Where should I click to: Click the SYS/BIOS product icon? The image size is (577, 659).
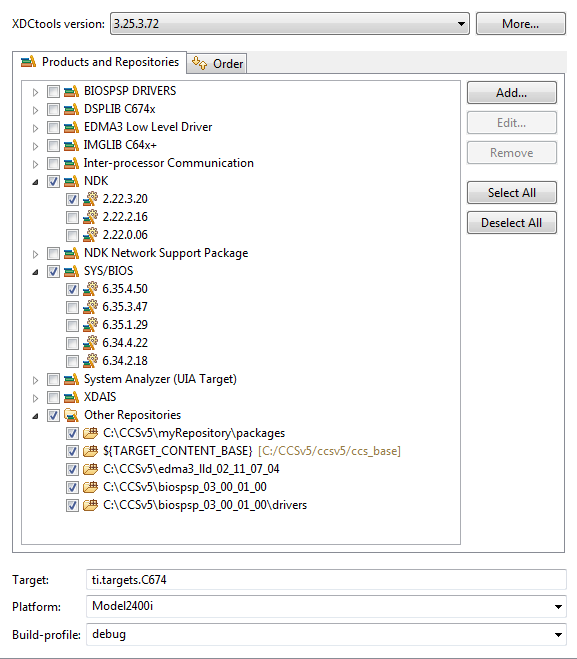(71, 272)
